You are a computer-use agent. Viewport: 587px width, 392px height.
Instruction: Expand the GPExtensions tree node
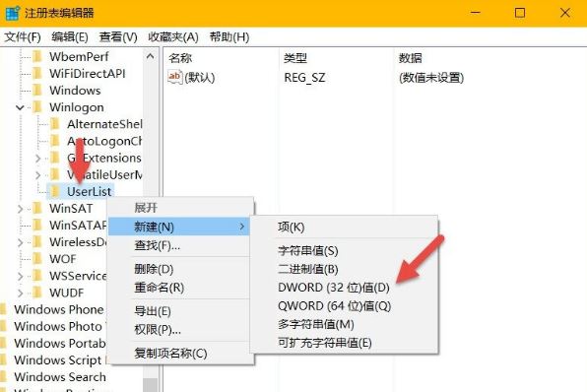[x=37, y=159]
